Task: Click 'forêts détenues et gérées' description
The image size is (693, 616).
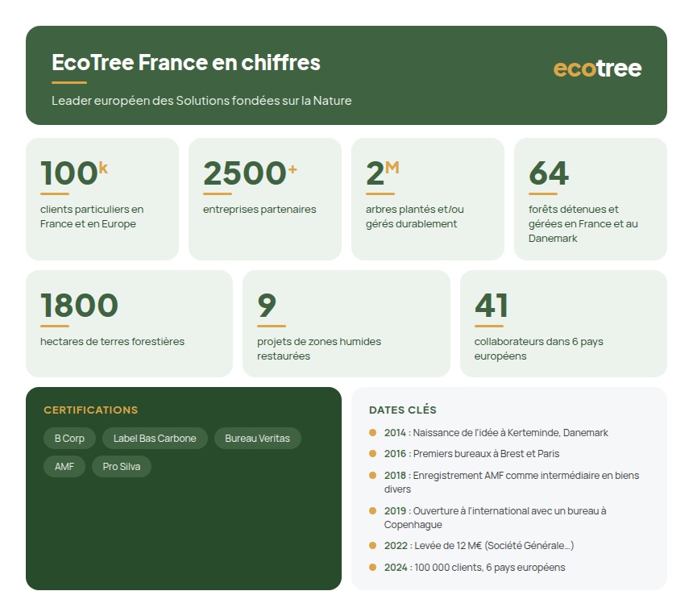Action: (583, 224)
